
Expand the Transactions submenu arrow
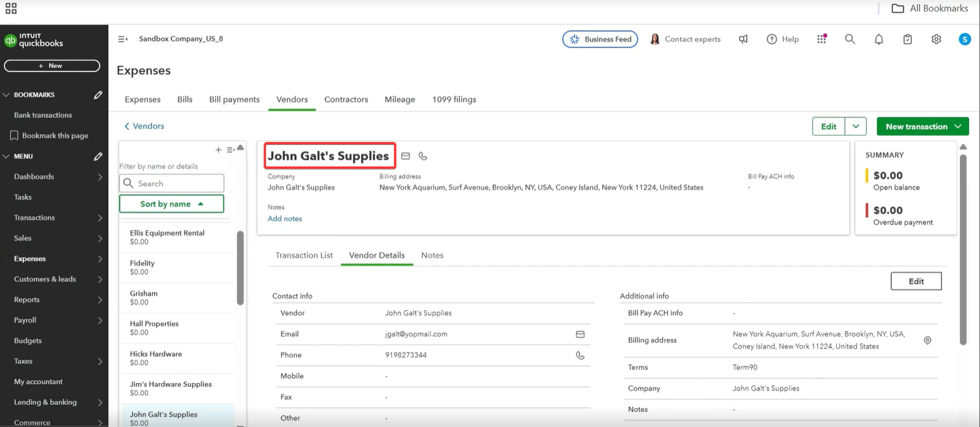(x=100, y=218)
